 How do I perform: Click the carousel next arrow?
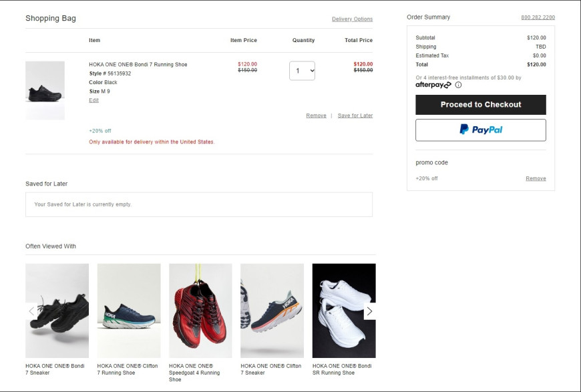pyautogui.click(x=369, y=311)
